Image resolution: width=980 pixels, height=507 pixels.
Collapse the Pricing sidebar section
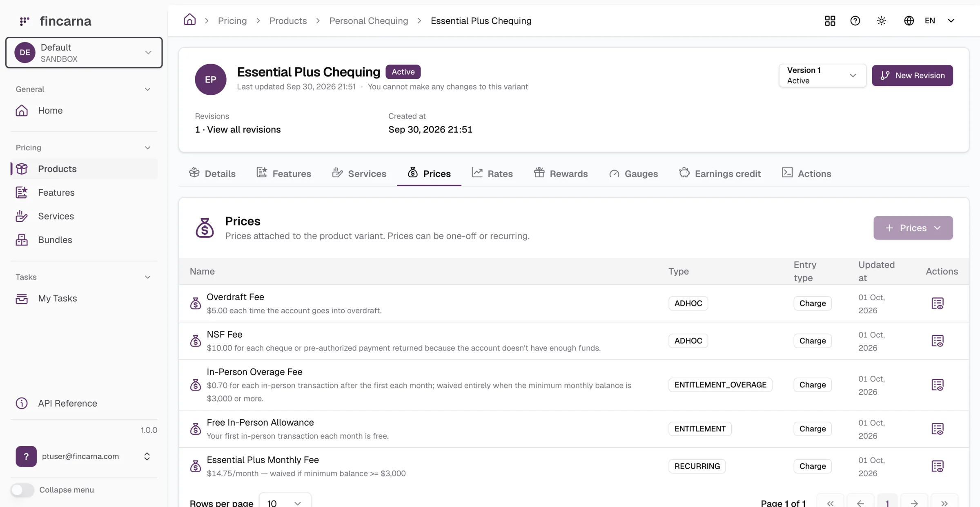click(148, 147)
